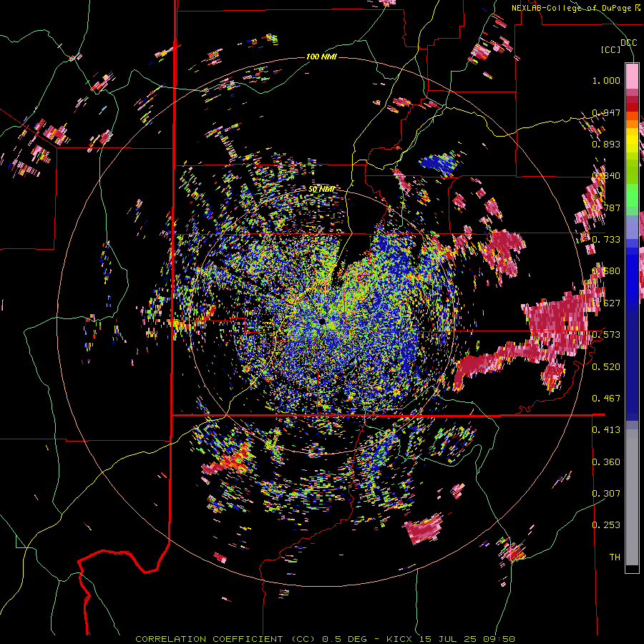Select the 0.680 legend value
The image size is (644, 644).
pos(606,271)
